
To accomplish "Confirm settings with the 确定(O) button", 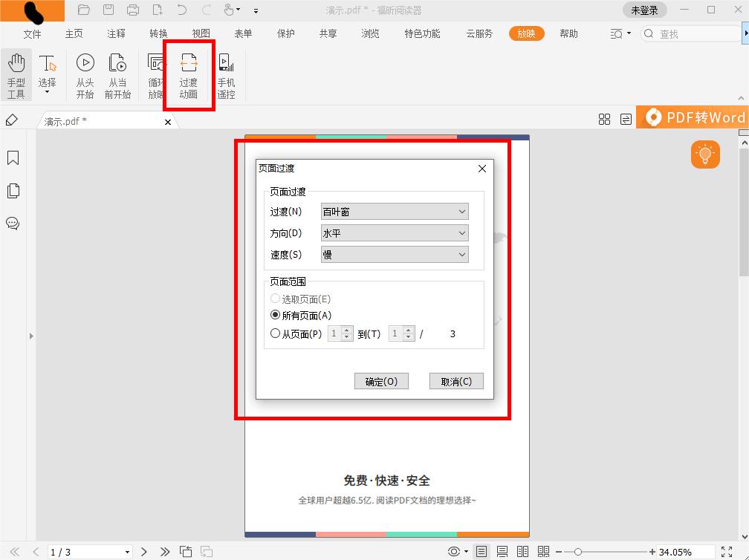I will tap(381, 380).
